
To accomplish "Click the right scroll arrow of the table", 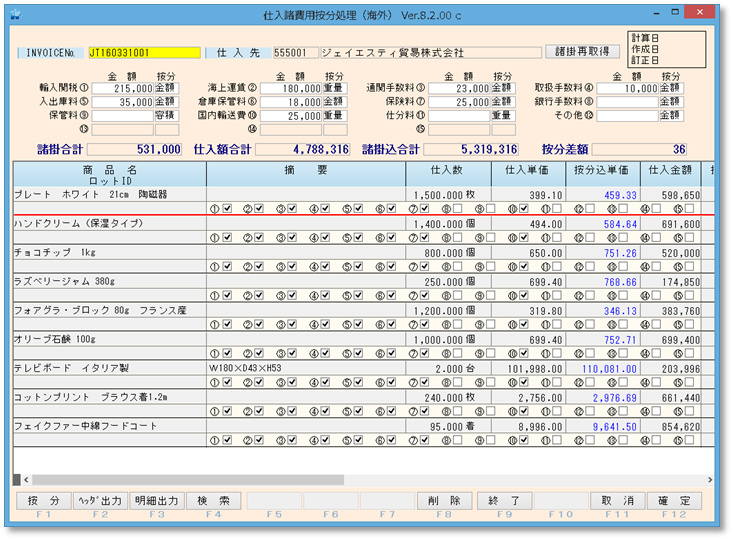I will 710,480.
